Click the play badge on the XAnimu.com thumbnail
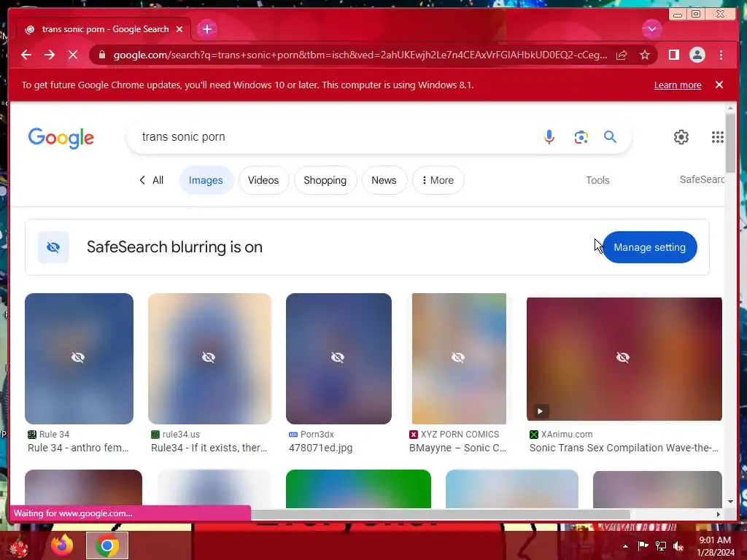 click(540, 411)
